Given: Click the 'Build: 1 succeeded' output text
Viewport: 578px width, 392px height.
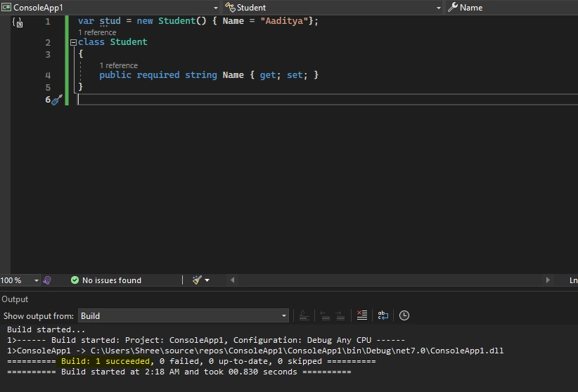Looking at the screenshot, I should (x=105, y=361).
